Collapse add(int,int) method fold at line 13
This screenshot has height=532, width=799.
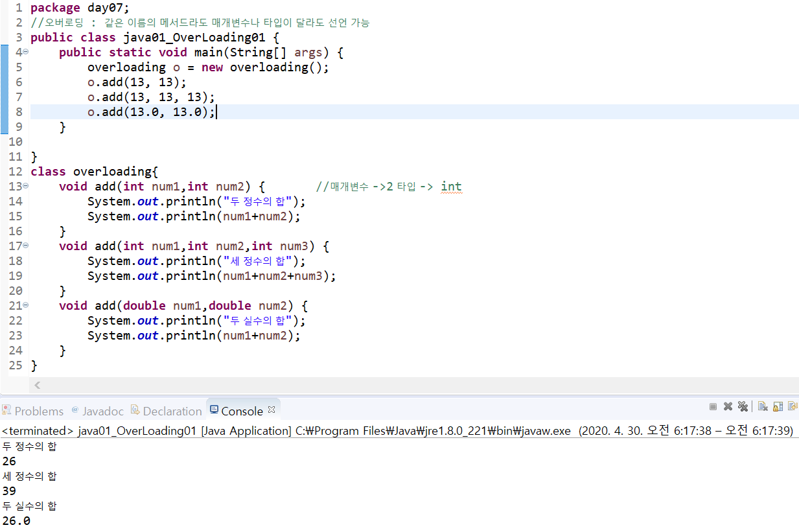click(x=25, y=187)
